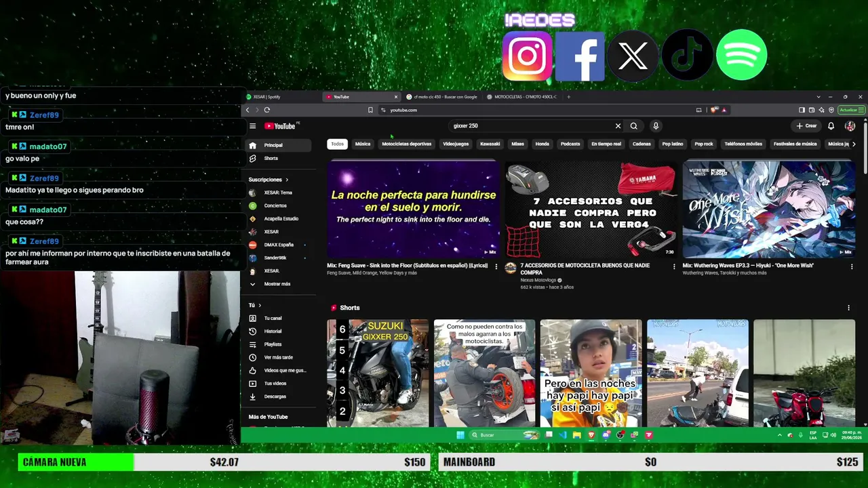Open the Shorts shelf options menu
Image resolution: width=868 pixels, height=488 pixels.
pyautogui.click(x=848, y=308)
